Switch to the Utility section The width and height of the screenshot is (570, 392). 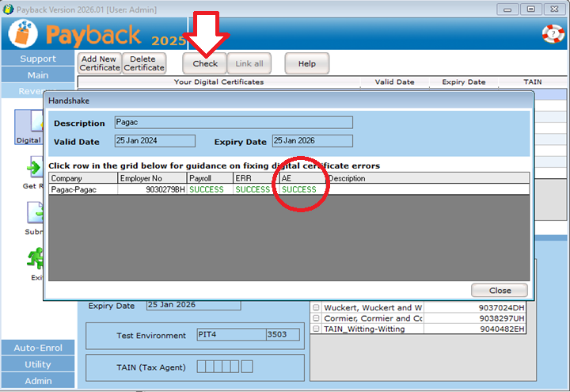pos(38,364)
